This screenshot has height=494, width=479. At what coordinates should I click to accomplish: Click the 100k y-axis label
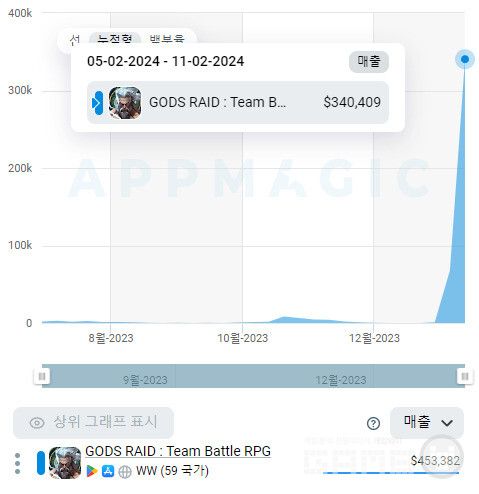tap(20, 245)
